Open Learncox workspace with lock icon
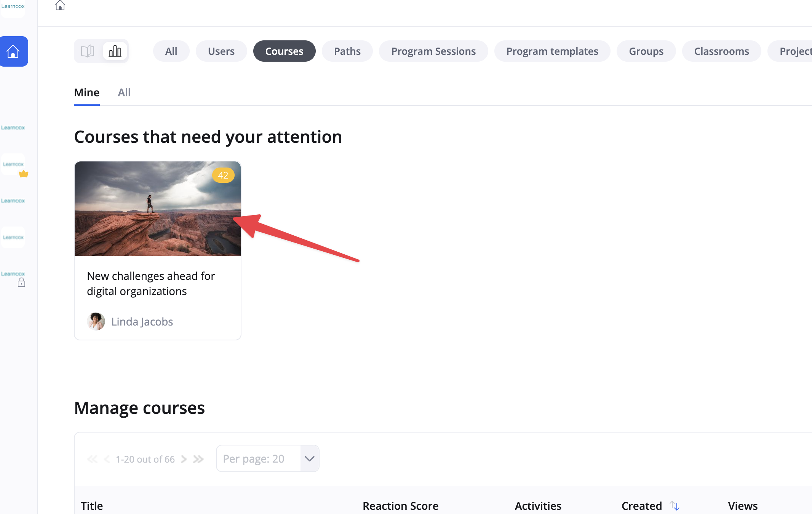Image resolution: width=812 pixels, height=514 pixels. [13, 274]
